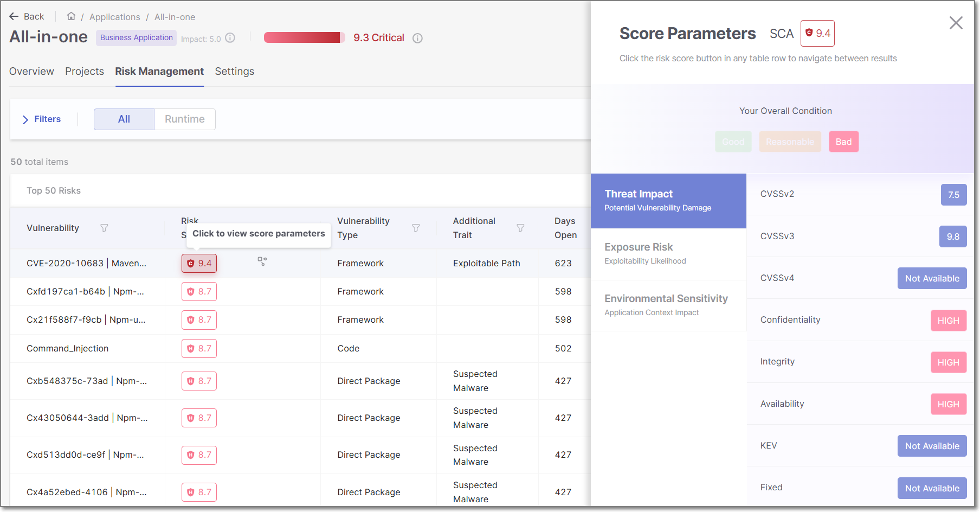Click the 8.7 risk score for Command_Injection
980x512 pixels.
(x=199, y=348)
